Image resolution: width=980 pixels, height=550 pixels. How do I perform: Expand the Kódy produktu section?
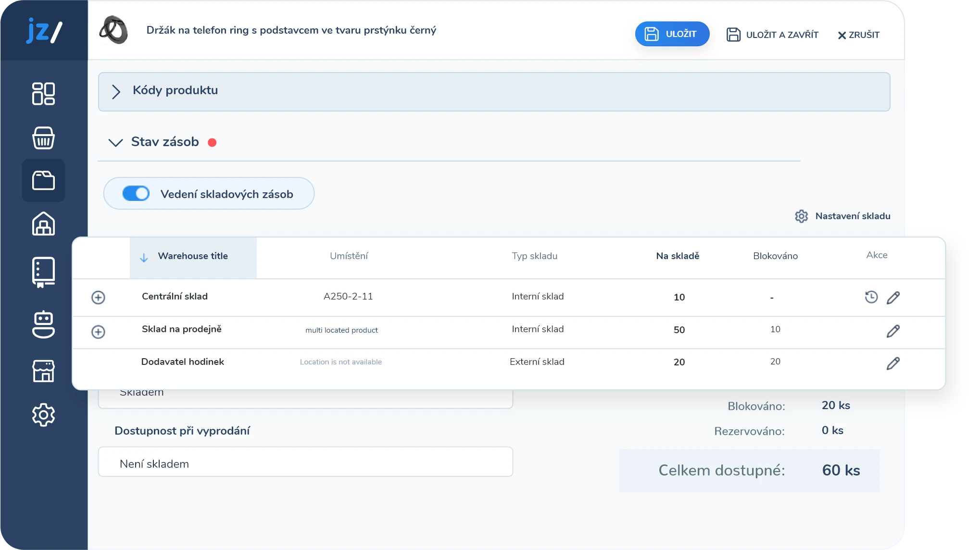pos(116,91)
